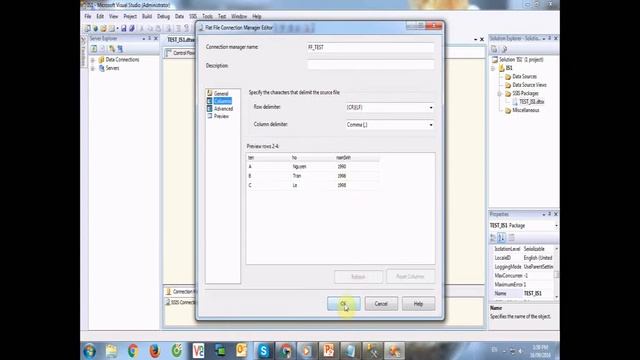This screenshot has height=360, width=640.
Task: Select the Data Source Views folder
Action: pyautogui.click(x=529, y=85)
